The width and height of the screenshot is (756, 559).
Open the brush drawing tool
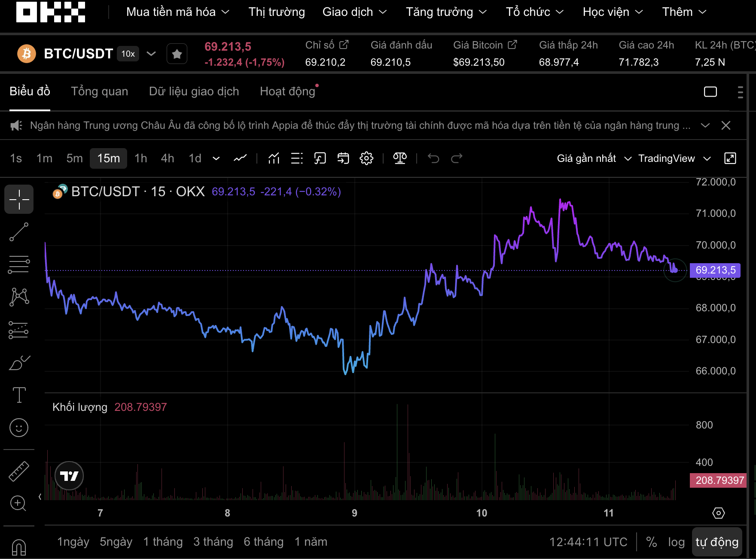coord(19,363)
